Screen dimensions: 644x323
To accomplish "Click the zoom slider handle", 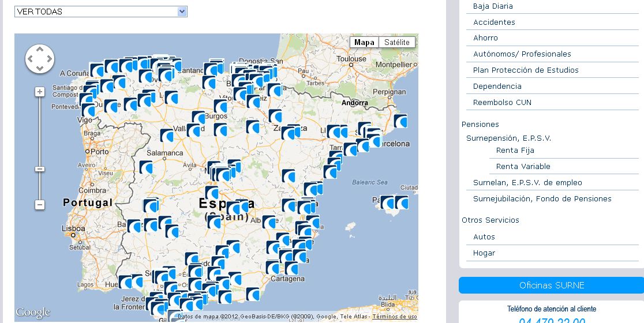I will pyautogui.click(x=40, y=169).
